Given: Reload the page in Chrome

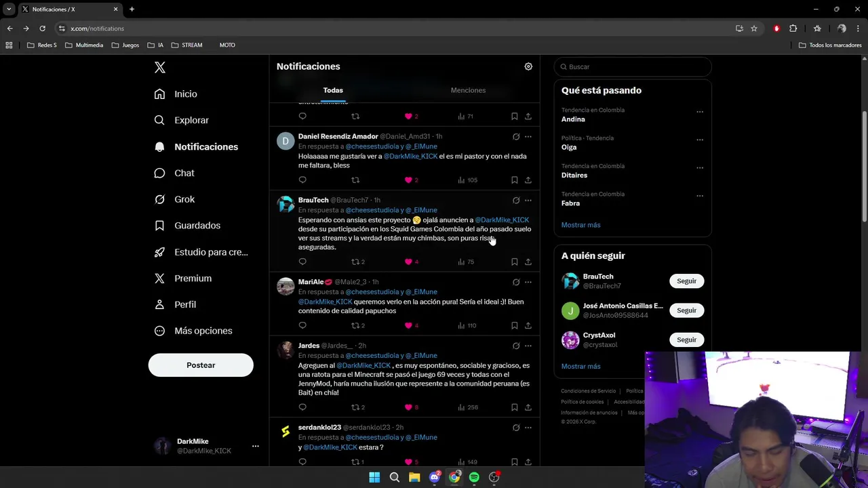Looking at the screenshot, I should click(x=42, y=28).
